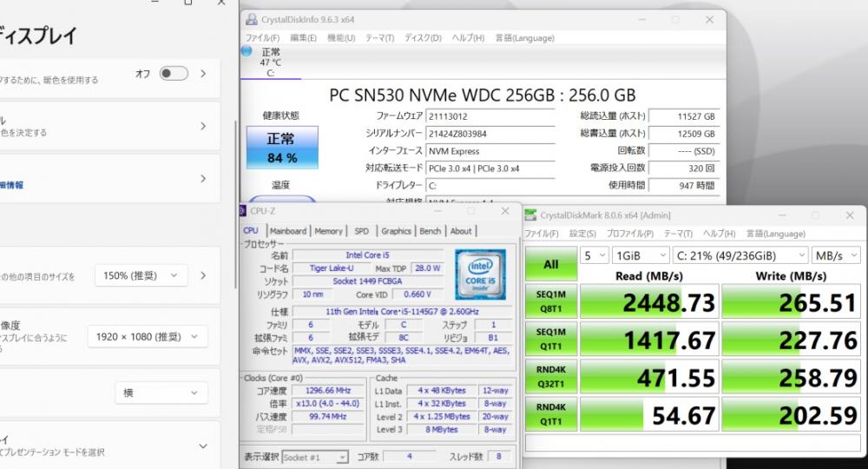Click the blue disk status circle for drive C:
This screenshot has width=868, height=469.
[x=247, y=51]
